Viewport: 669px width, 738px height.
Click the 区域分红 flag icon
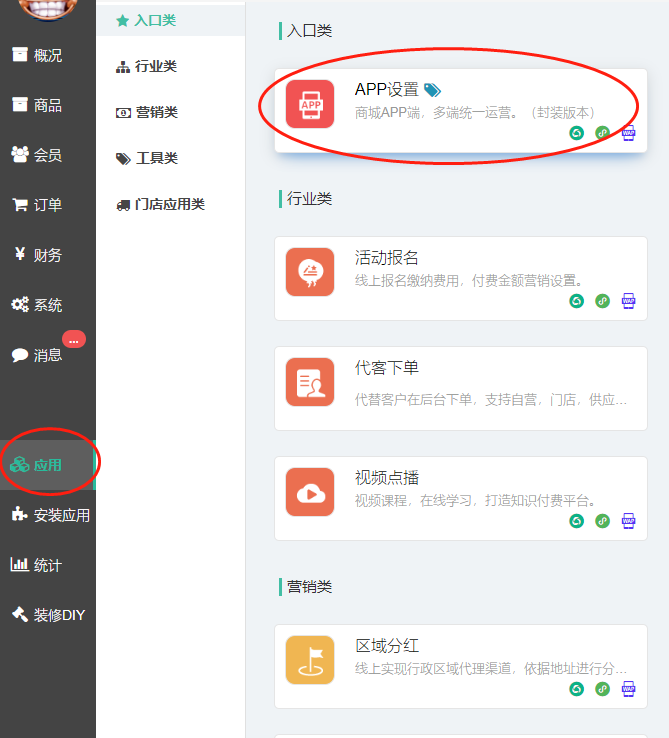point(310,660)
